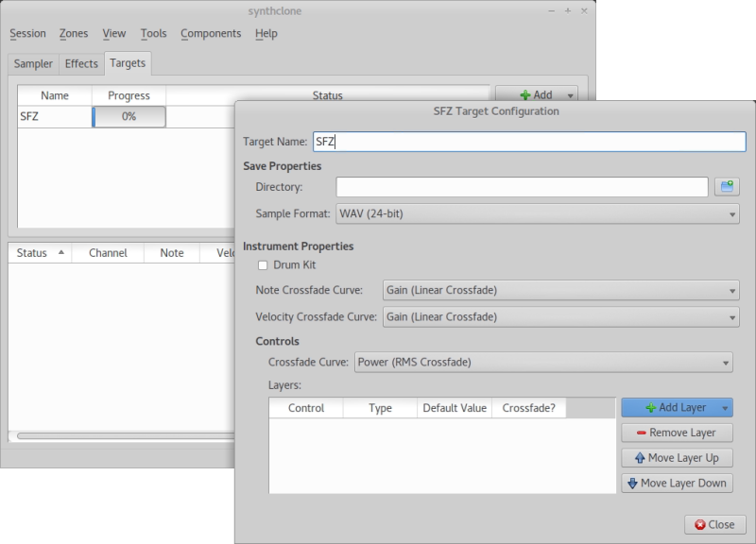Viewport: 756px width, 544px height.
Task: Switch to the Sampler tab
Action: (33, 63)
